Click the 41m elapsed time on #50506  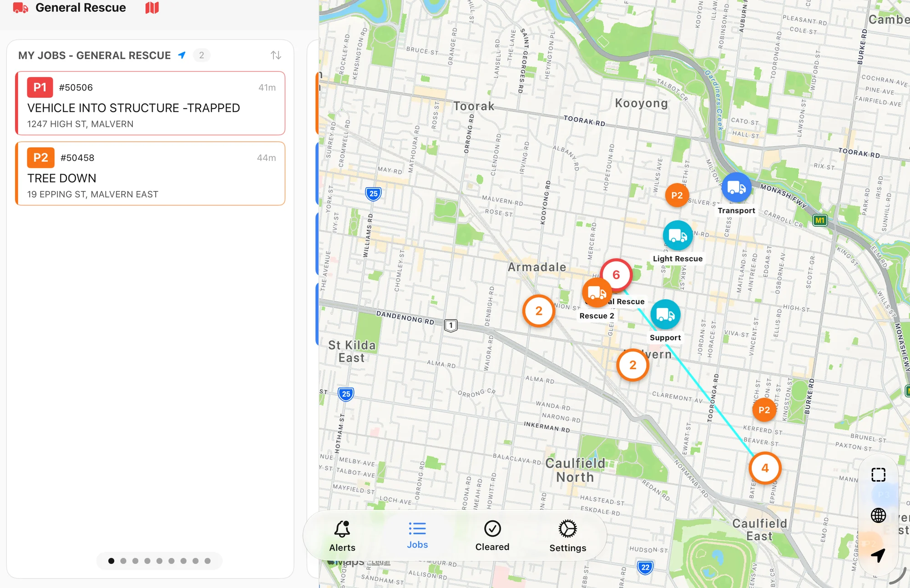pyautogui.click(x=267, y=87)
